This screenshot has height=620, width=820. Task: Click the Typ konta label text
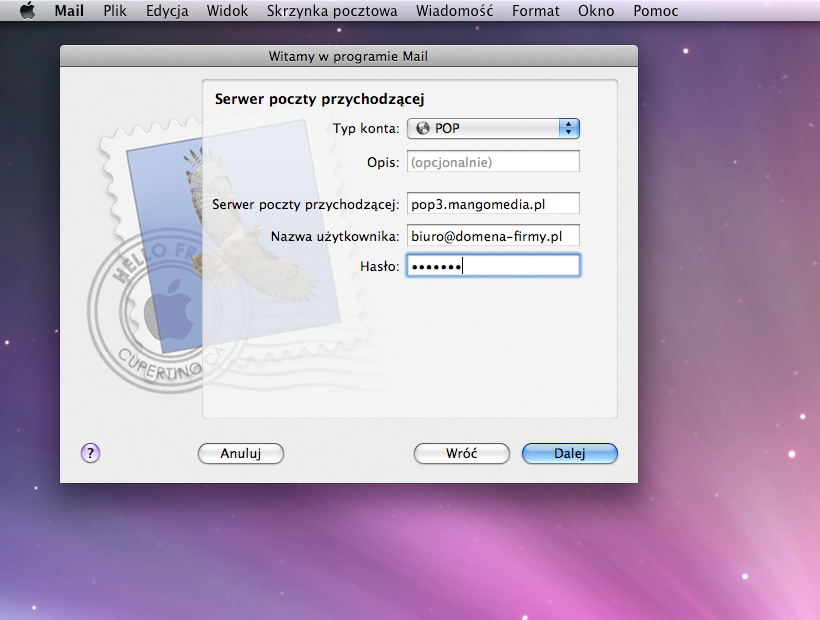click(366, 129)
